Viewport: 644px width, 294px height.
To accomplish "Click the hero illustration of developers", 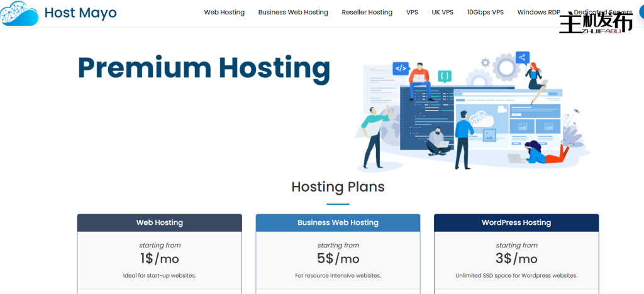I will [x=472, y=111].
